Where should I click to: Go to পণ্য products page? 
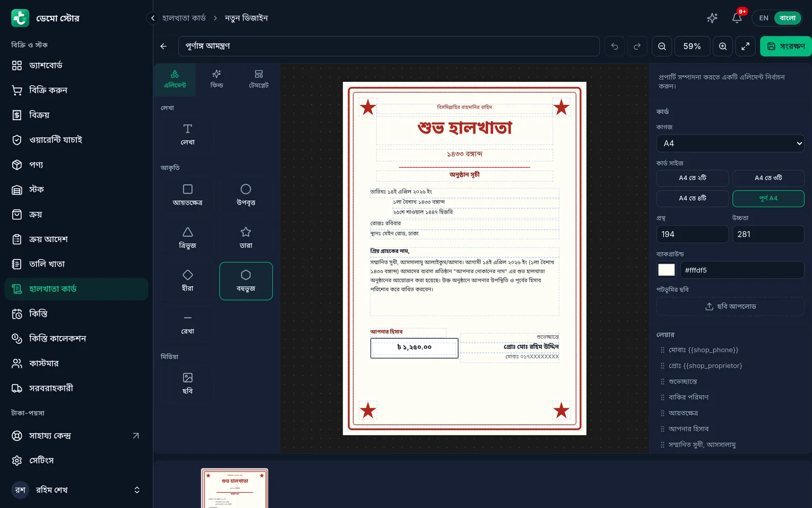[76, 165]
